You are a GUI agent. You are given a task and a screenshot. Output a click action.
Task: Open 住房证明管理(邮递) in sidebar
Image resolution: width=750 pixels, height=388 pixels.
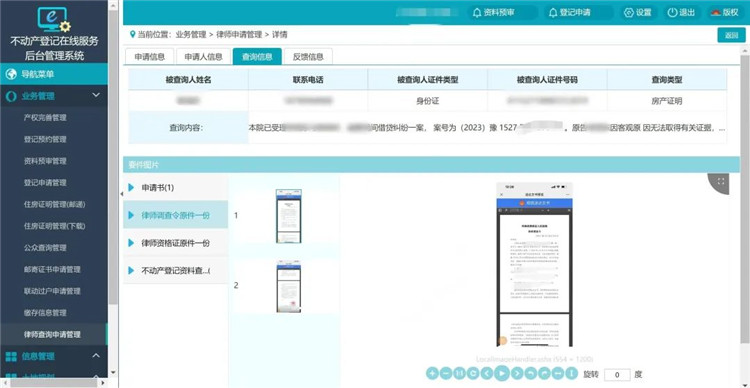click(x=55, y=204)
